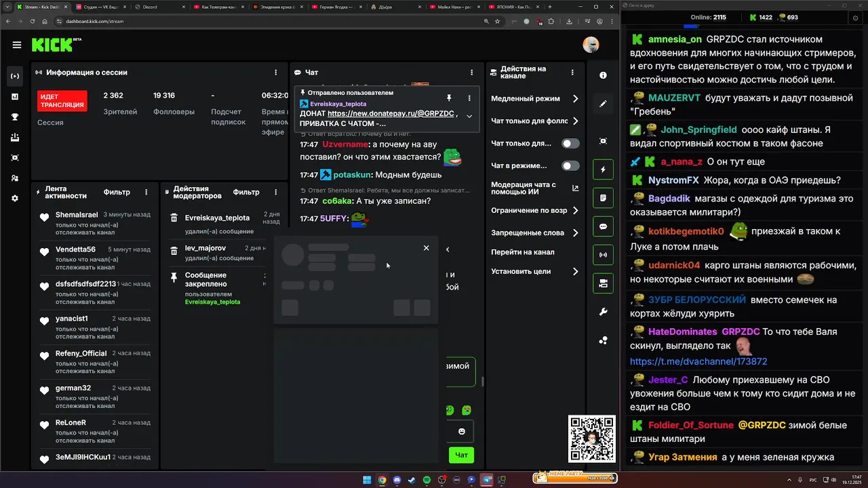Click the trash icon beside lev_majorov moderator action
868x488 pixels.
[174, 251]
